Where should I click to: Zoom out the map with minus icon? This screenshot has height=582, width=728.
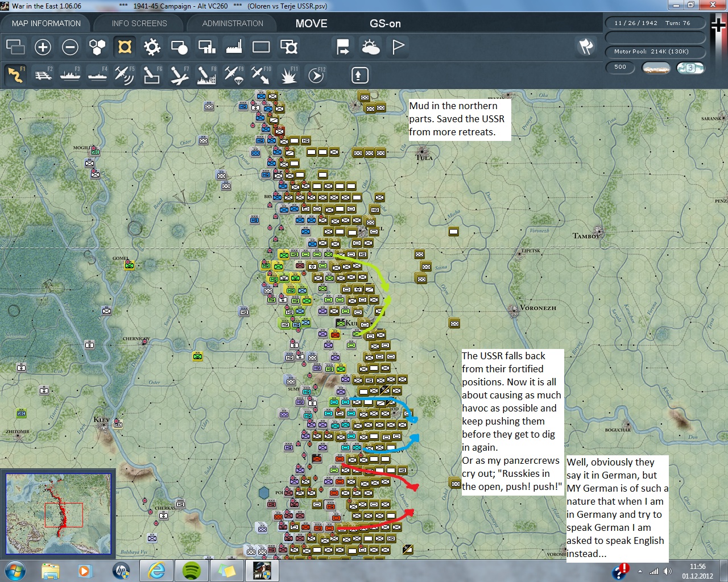coord(70,47)
